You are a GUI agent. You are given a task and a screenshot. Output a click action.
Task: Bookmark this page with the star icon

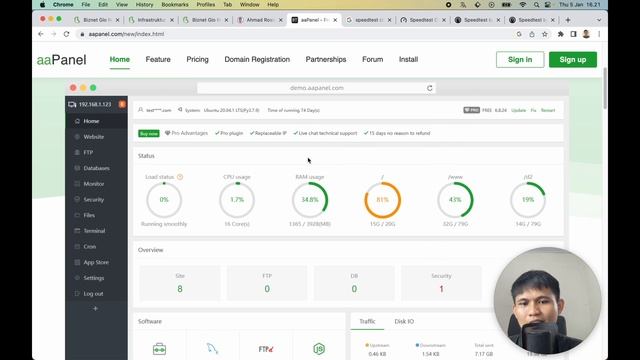544,34
